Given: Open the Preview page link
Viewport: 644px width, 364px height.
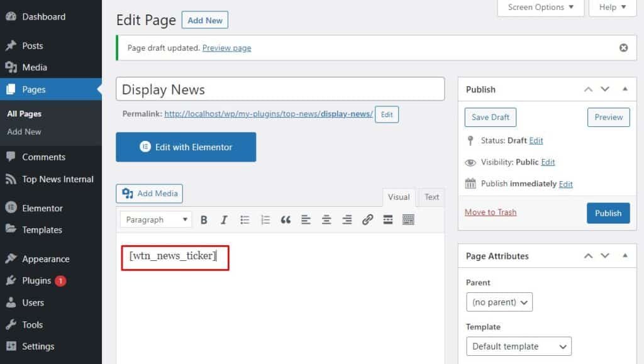Looking at the screenshot, I should [x=228, y=47].
